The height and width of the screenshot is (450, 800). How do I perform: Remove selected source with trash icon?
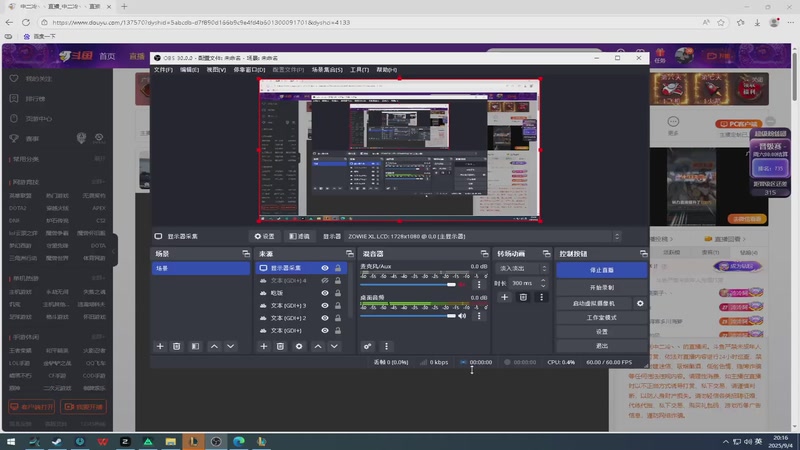coord(280,346)
